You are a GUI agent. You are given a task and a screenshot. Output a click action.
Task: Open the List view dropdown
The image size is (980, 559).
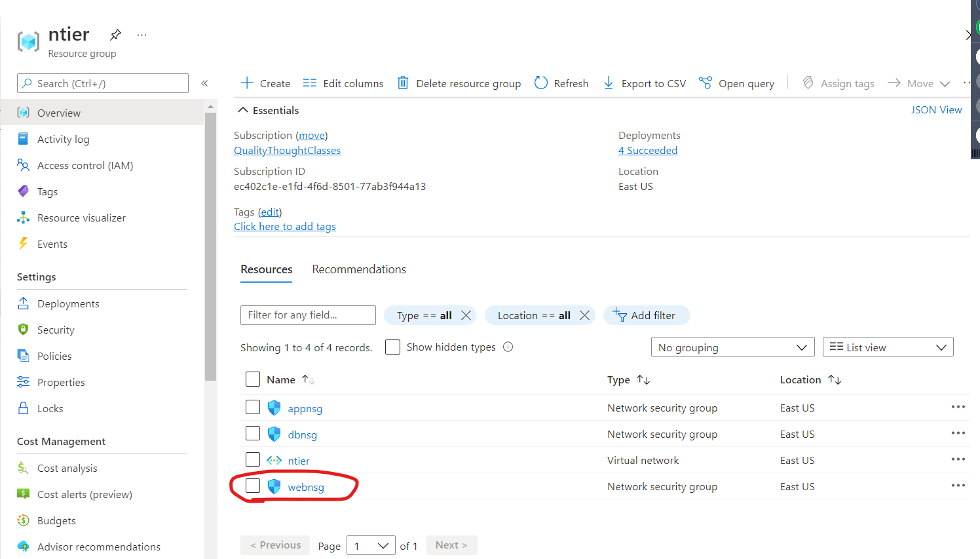click(888, 347)
